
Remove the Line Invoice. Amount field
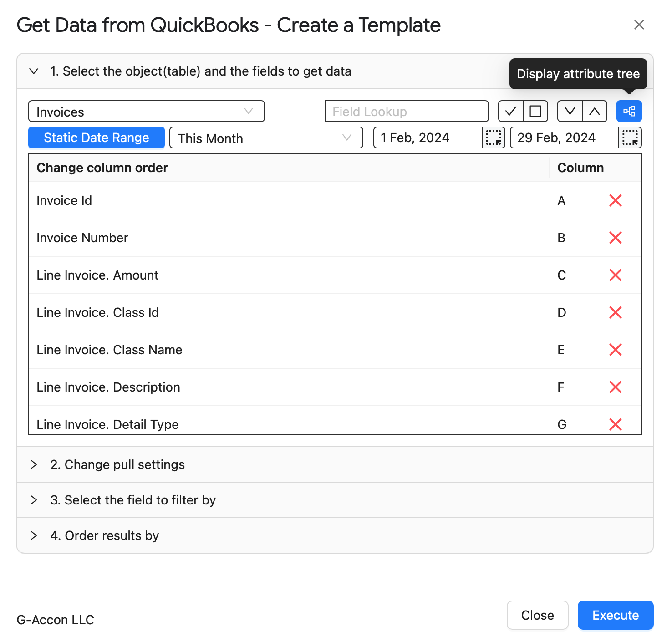[615, 275]
